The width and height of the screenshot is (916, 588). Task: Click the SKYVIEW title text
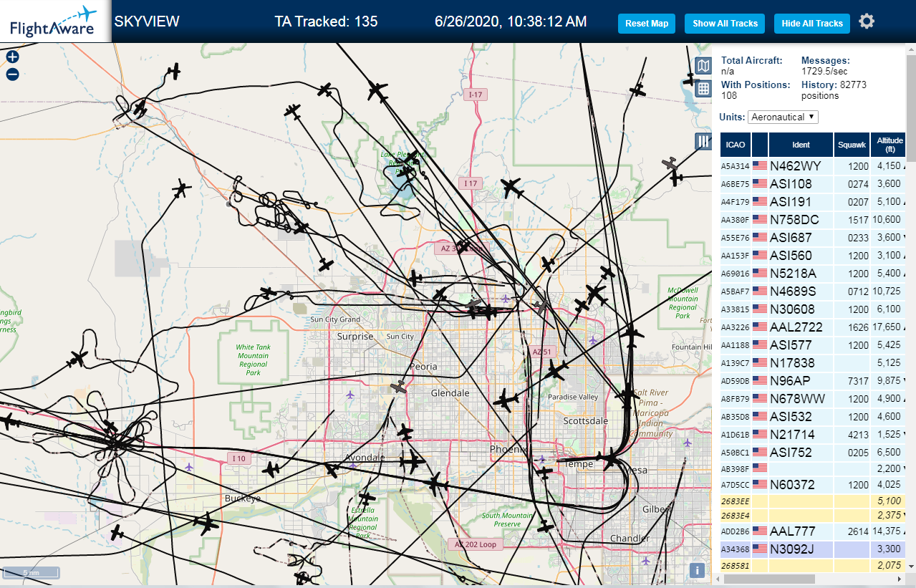pos(147,21)
